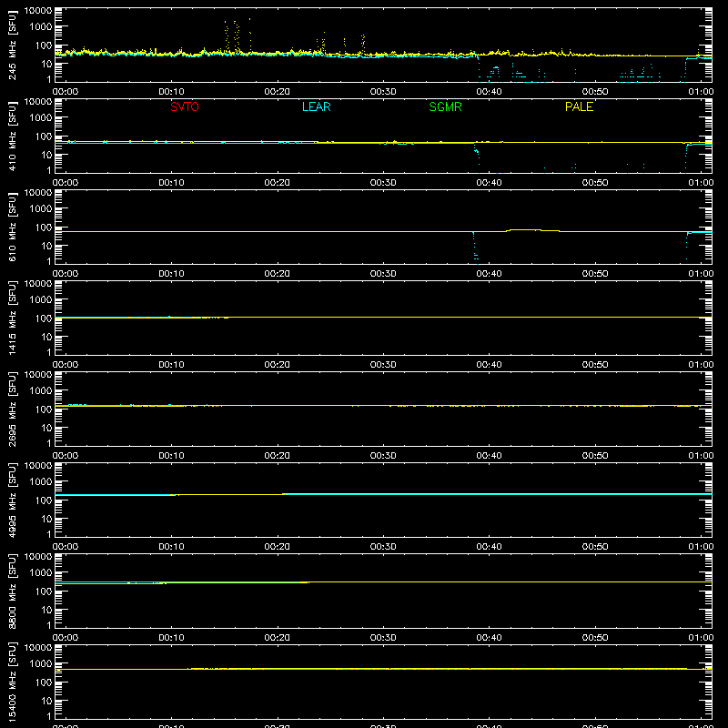
Task: Click the 10 tick label on the 1415 MHz axis
Action: (46, 337)
